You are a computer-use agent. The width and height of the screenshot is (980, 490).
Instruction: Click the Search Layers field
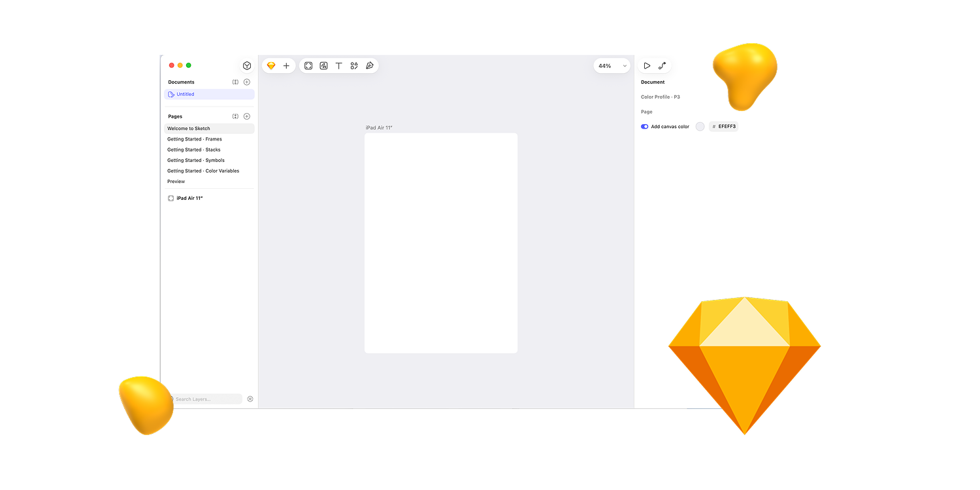pos(204,399)
